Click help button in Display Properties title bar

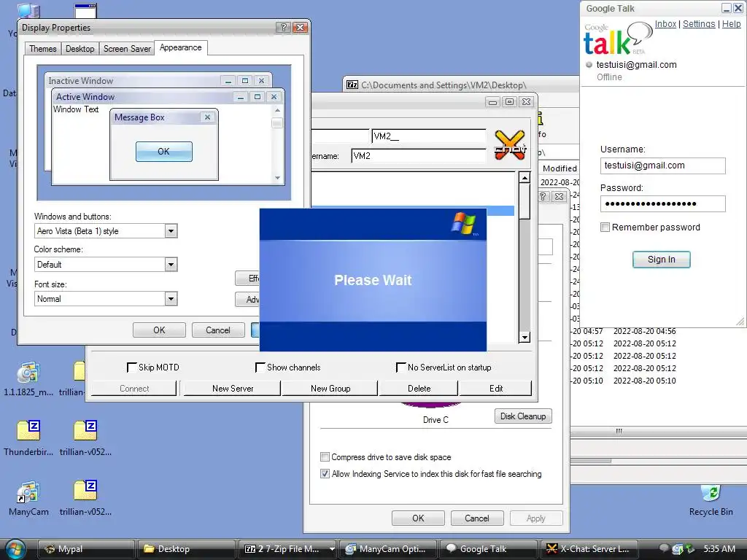(x=283, y=28)
